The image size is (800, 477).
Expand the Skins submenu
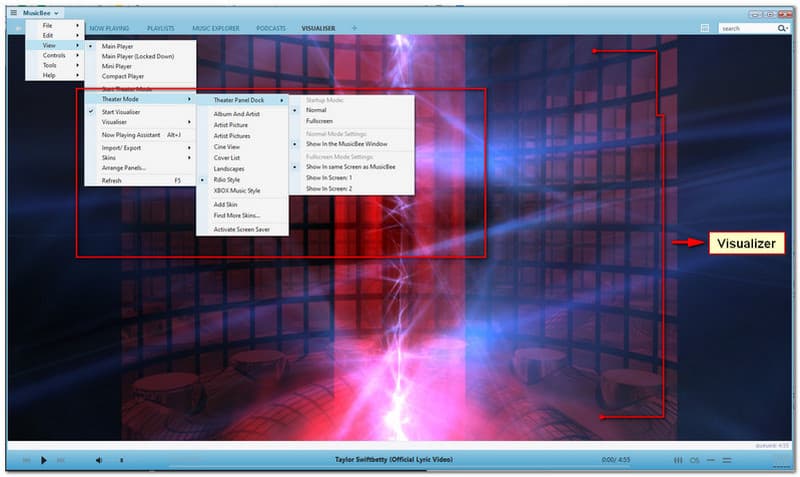140,158
